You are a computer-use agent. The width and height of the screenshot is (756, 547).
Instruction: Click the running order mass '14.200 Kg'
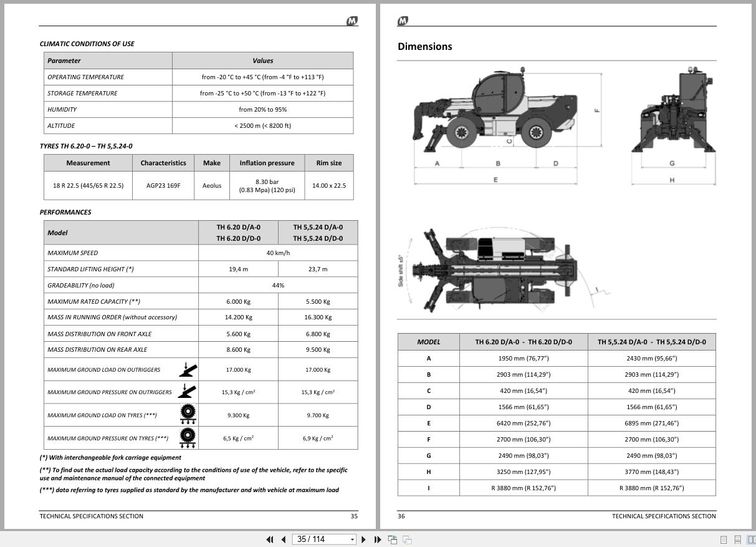coord(238,317)
